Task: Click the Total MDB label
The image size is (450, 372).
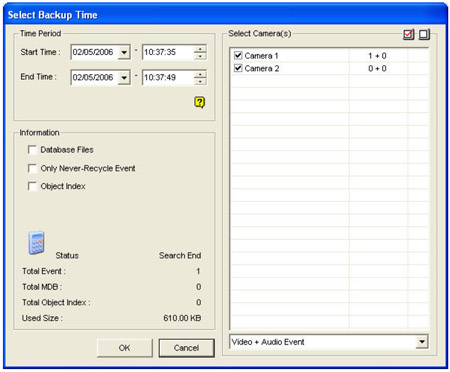Action: (42, 287)
